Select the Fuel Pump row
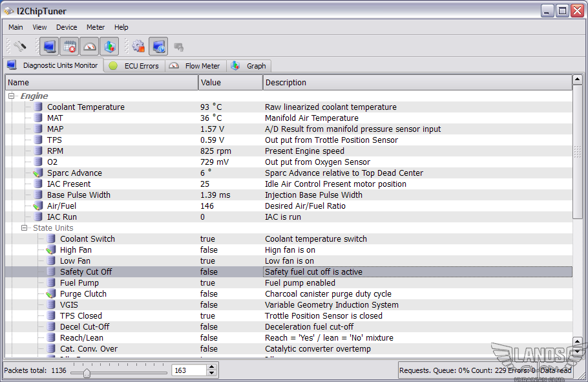 (x=79, y=283)
